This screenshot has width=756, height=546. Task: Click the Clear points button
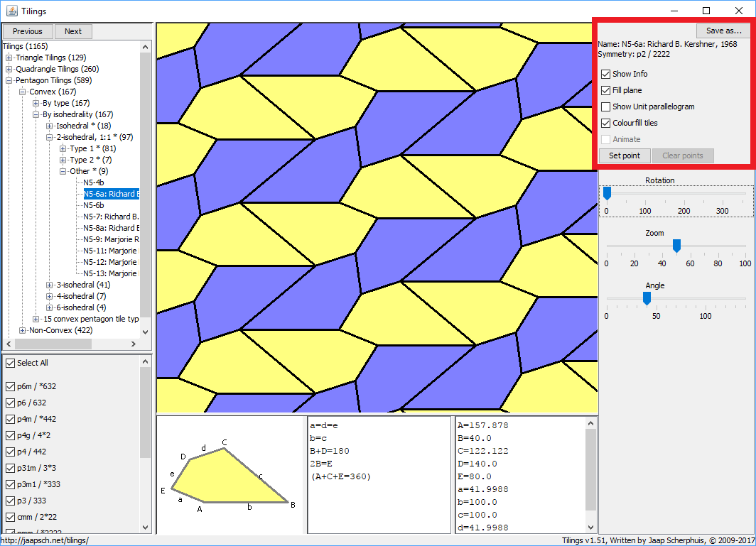683,155
